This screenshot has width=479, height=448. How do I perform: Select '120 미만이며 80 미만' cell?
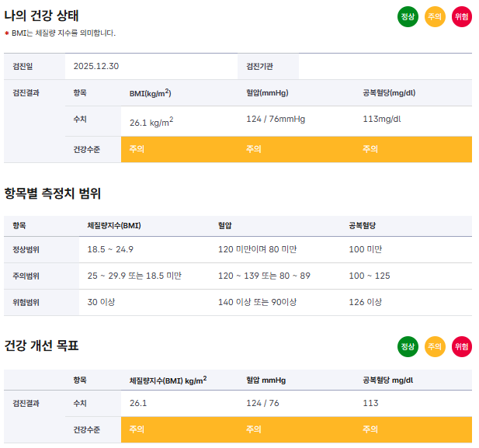pyautogui.click(x=257, y=249)
